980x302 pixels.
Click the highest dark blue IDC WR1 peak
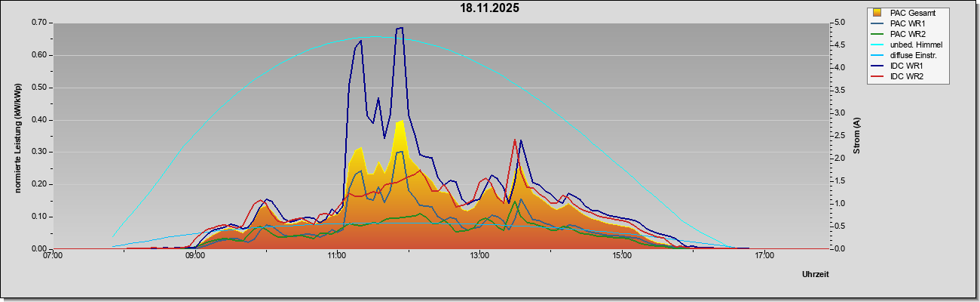(x=400, y=28)
